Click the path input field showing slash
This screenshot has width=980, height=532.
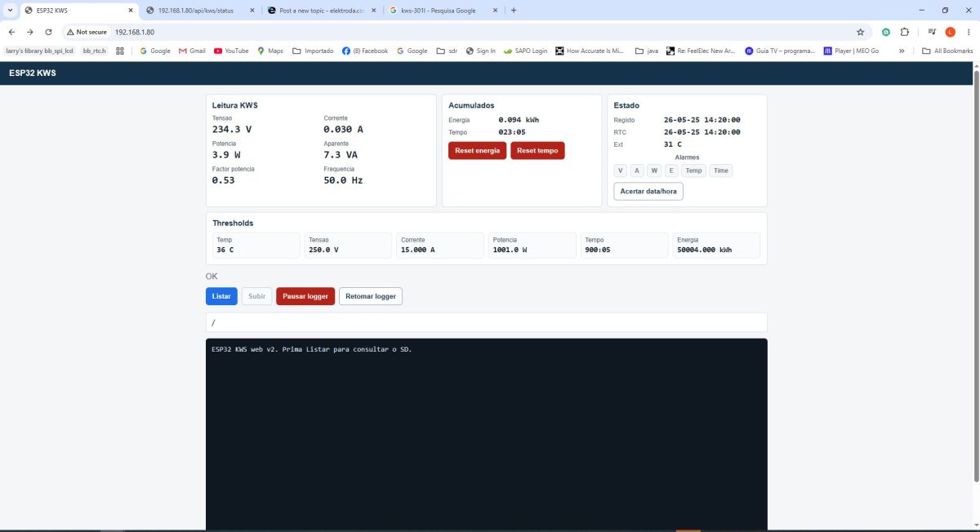point(487,322)
